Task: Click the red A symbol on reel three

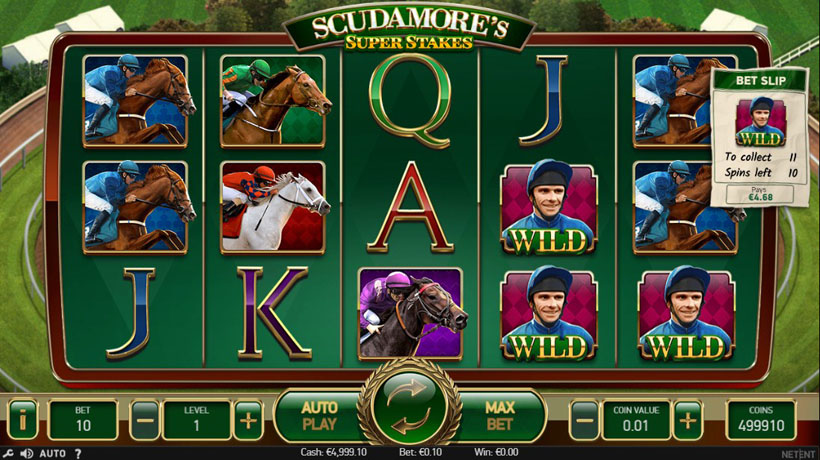Action: [x=411, y=208]
